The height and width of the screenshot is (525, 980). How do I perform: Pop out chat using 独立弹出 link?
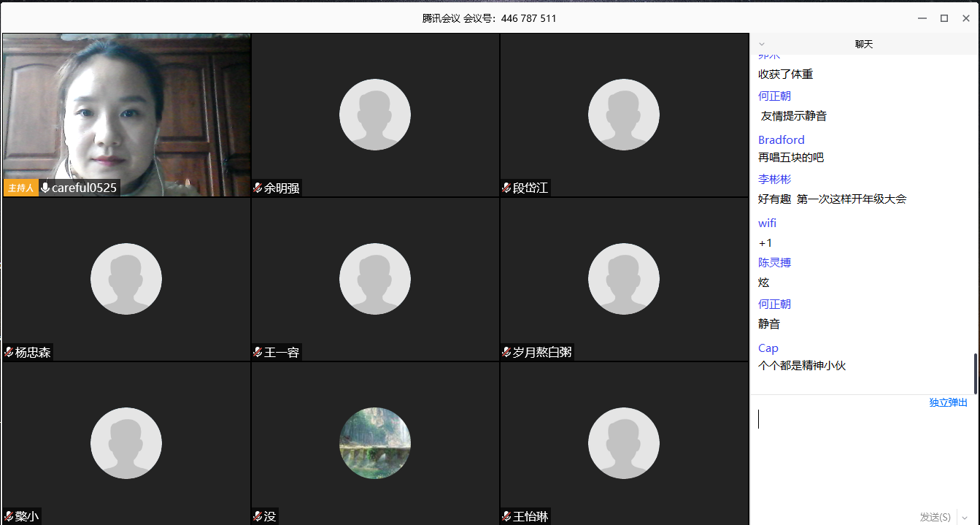948,403
